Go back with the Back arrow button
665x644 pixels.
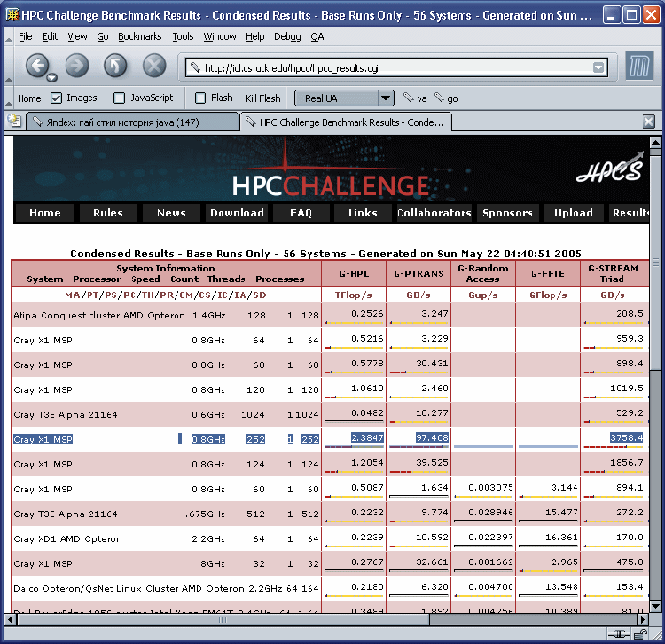(37, 66)
